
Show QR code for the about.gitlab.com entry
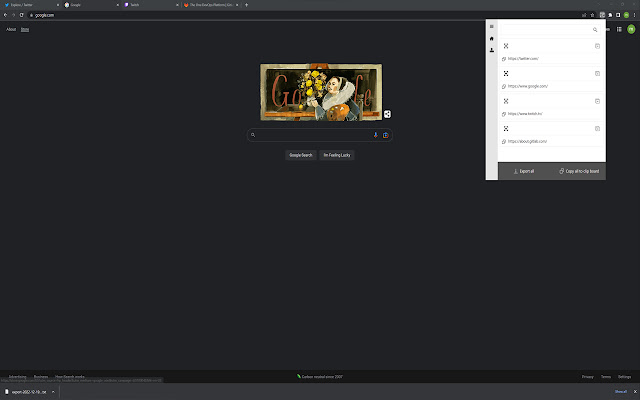click(x=506, y=129)
